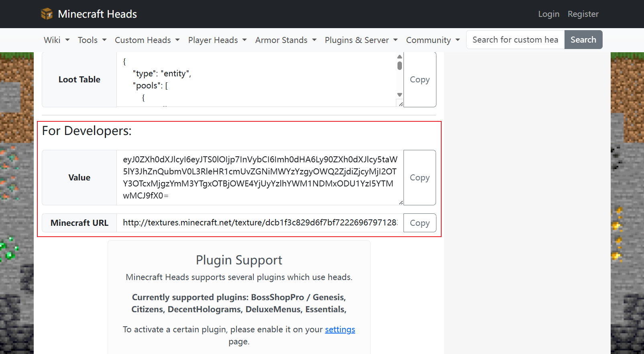Open the Community dropdown menu

[433, 40]
